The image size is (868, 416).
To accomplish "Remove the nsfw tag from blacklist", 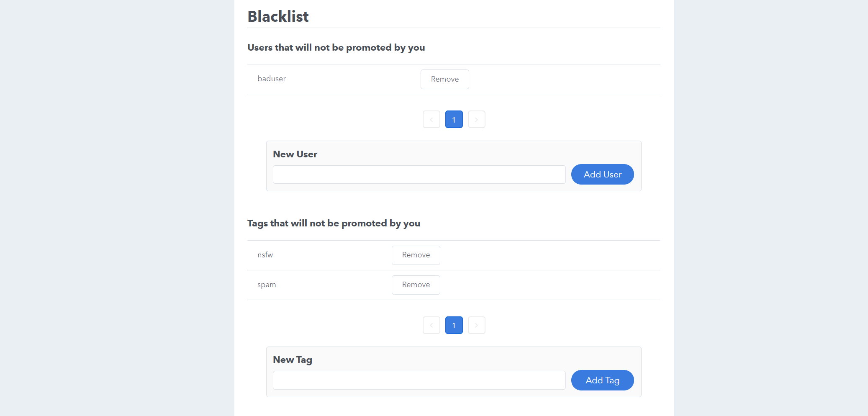I will coord(416,255).
